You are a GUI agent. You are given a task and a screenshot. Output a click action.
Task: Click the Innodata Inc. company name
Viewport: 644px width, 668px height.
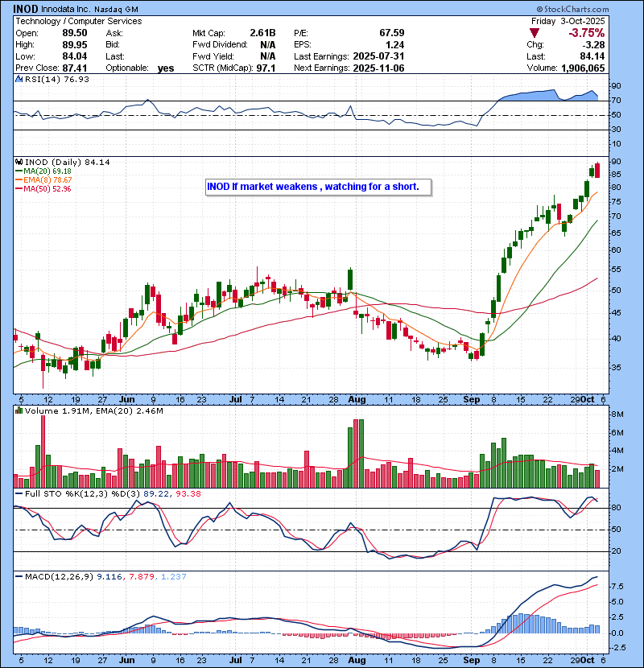click(x=66, y=9)
